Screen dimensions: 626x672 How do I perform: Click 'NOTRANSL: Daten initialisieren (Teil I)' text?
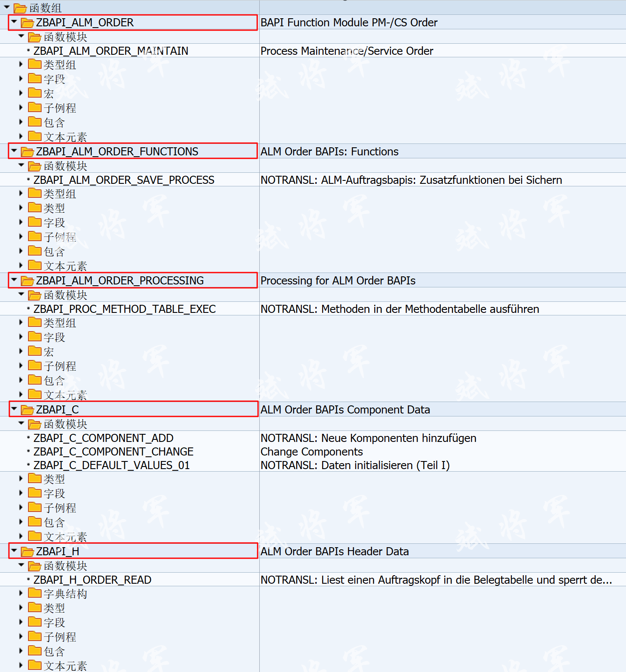pyautogui.click(x=355, y=465)
